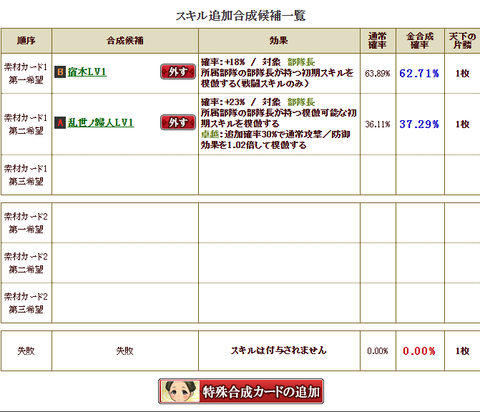Click the A rank icon beside 乱世ノ婦人LV1

click(x=60, y=123)
